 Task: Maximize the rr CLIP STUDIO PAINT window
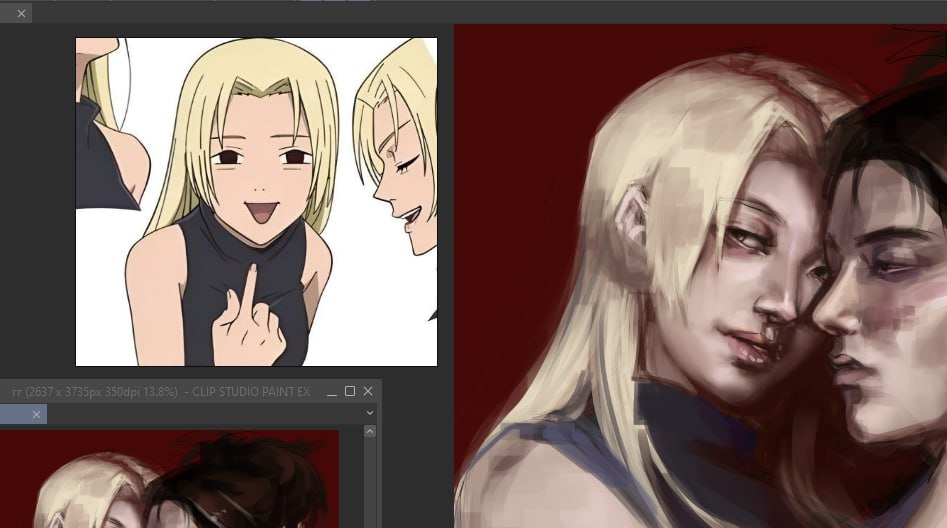(350, 391)
